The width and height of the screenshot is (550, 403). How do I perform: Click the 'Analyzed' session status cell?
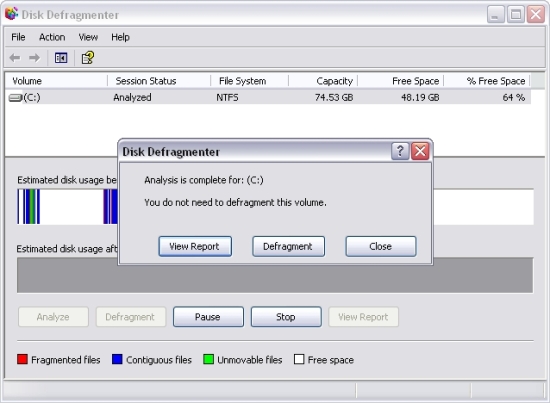[x=132, y=97]
